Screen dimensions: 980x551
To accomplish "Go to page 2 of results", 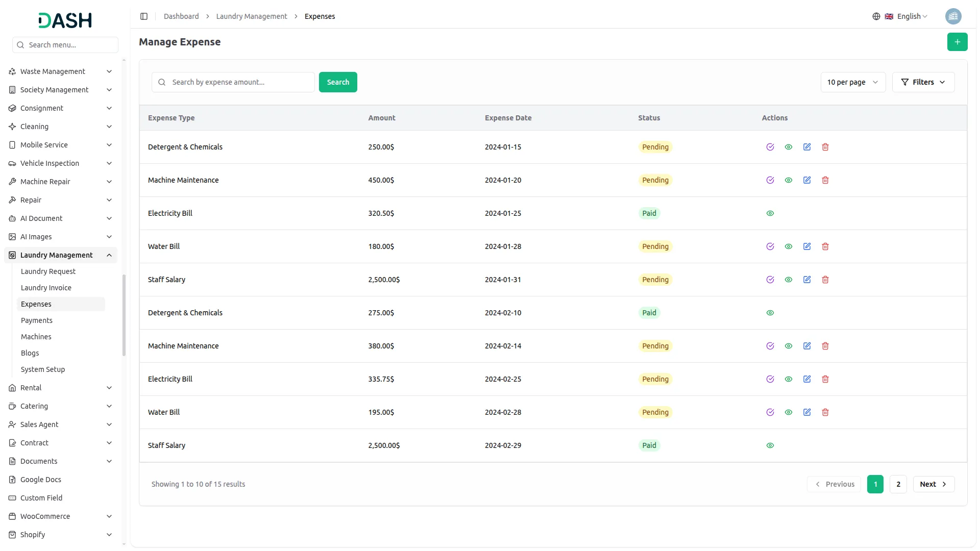I will click(898, 484).
